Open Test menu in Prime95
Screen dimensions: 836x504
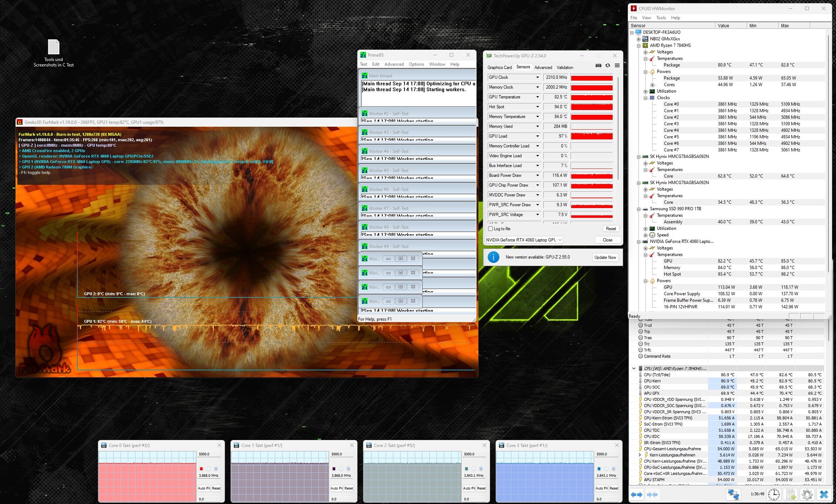364,64
